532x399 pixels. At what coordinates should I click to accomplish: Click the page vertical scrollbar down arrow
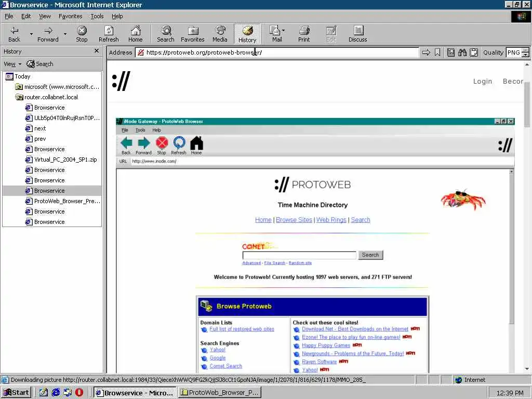(527, 369)
